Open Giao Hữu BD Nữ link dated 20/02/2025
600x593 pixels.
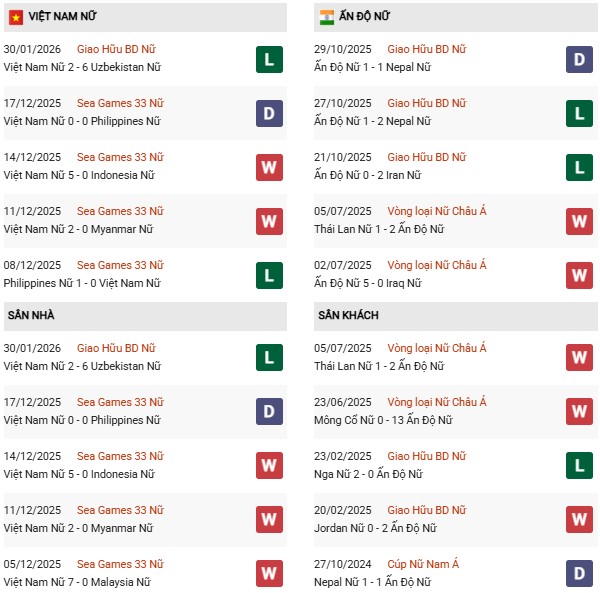pyautogui.click(x=426, y=510)
